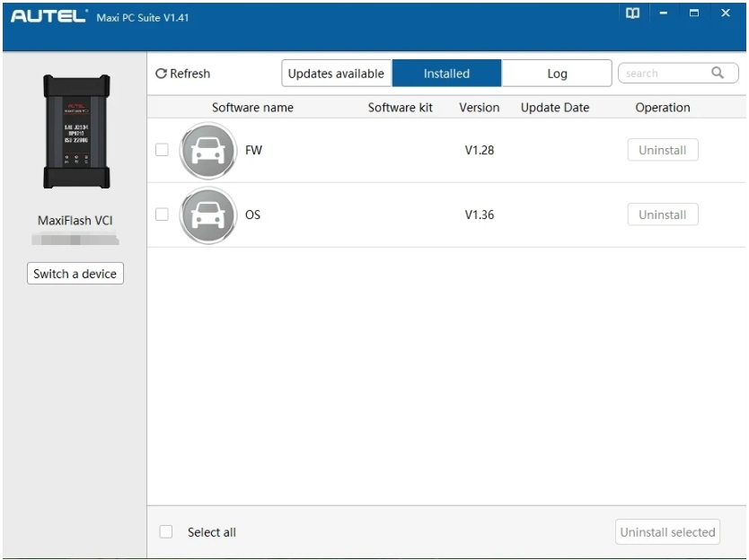Enable the Select all checkbox

click(166, 532)
